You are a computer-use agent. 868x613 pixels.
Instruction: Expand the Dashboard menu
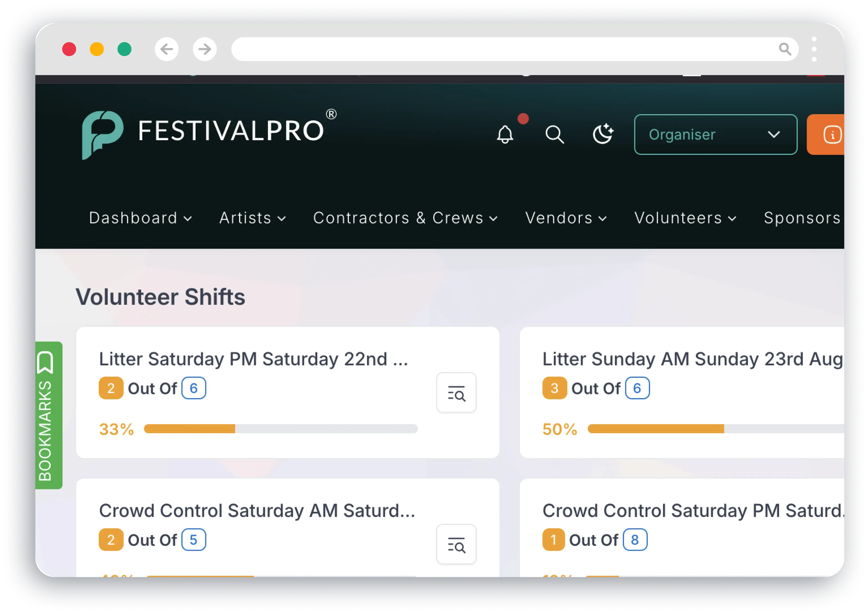tap(140, 218)
